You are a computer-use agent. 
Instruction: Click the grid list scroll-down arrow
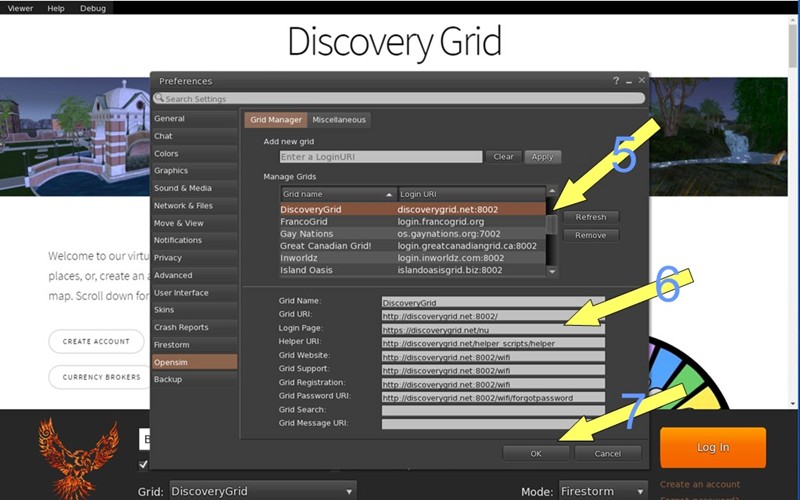point(552,272)
